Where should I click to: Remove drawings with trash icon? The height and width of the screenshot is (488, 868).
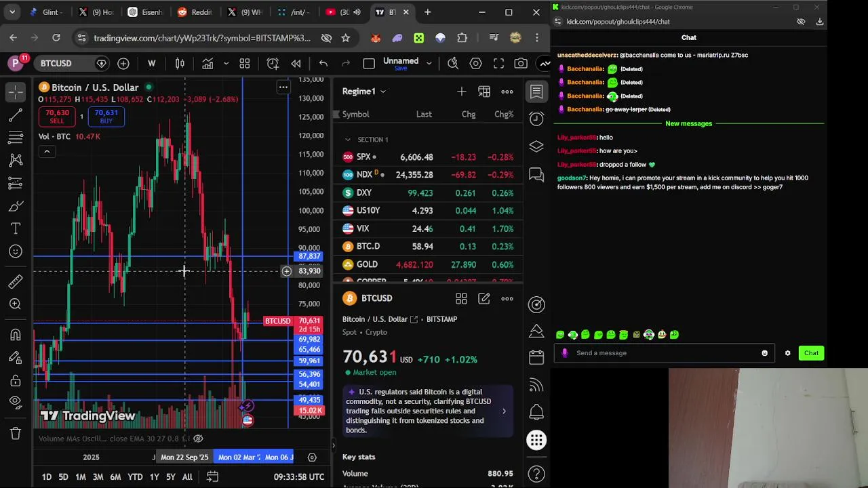[16, 432]
